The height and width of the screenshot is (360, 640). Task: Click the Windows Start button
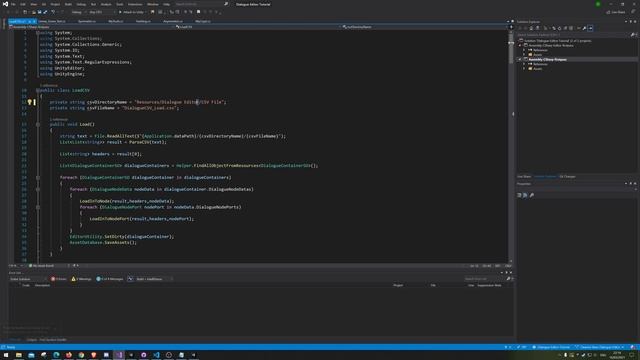pos(6,356)
